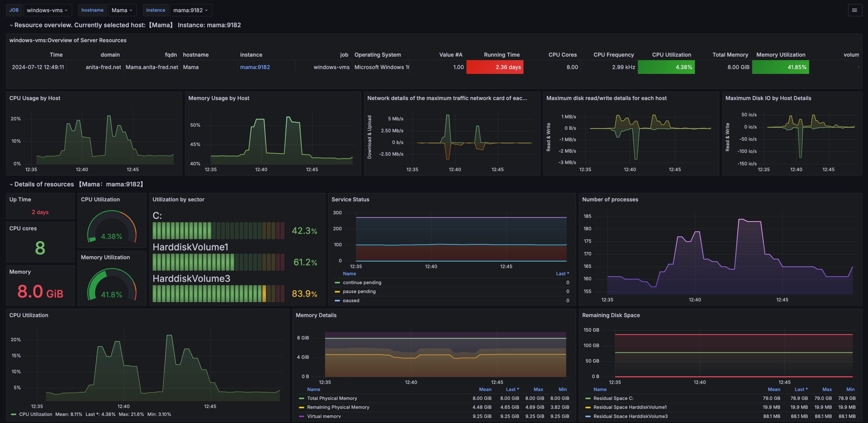This screenshot has height=423, width=868.
Task: Click the Mama.anita-fred.net fqdn cell
Action: pyautogui.click(x=152, y=67)
